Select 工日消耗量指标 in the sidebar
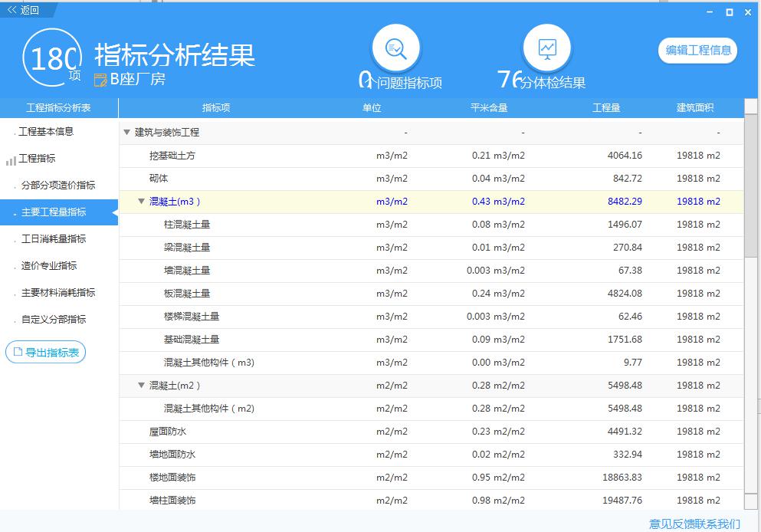Image resolution: width=761 pixels, height=532 pixels. 54,239
